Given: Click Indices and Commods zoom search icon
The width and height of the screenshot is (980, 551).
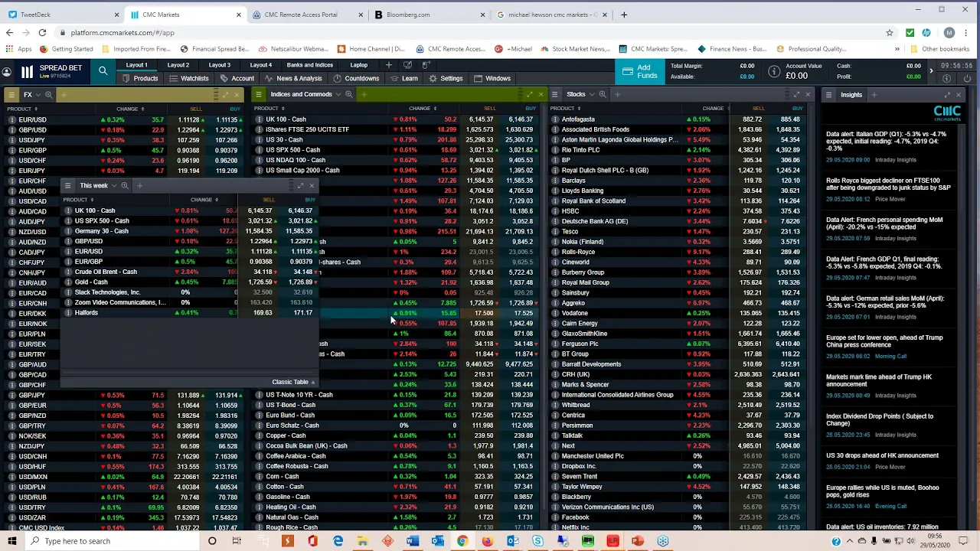Looking at the screenshot, I should pyautogui.click(x=348, y=95).
